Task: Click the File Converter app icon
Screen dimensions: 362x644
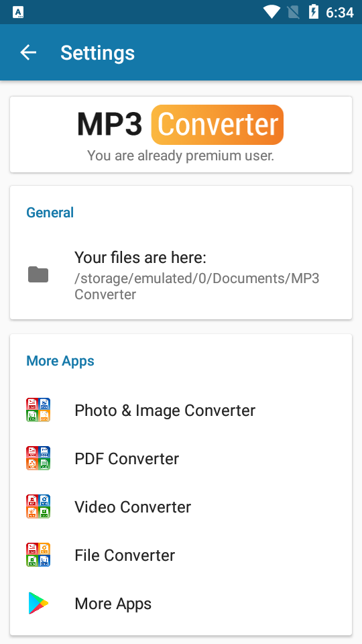Action: (38, 555)
